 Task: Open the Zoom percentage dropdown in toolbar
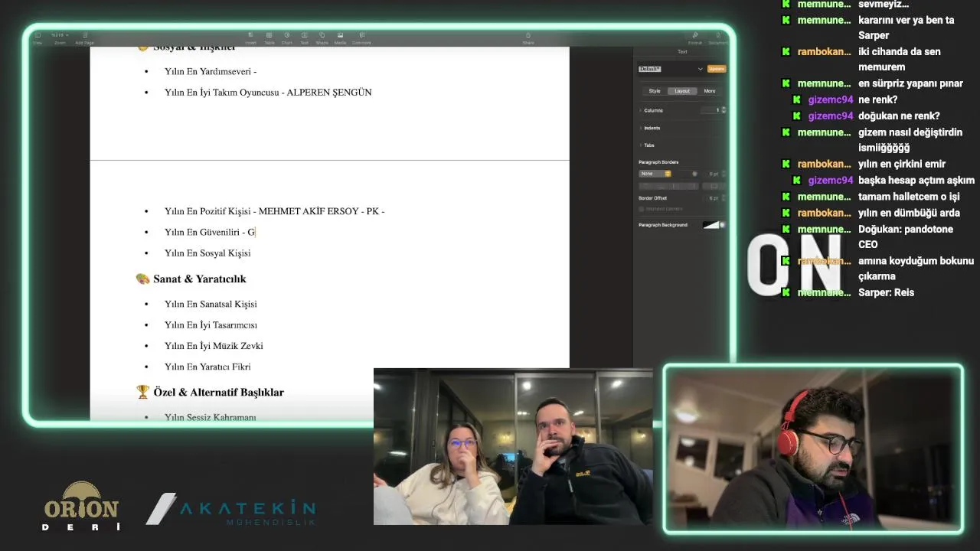tap(59, 35)
